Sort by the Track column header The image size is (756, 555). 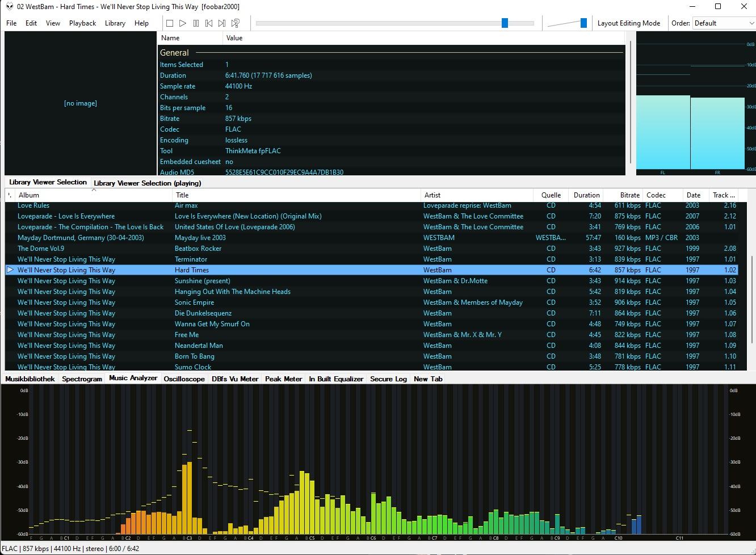click(x=724, y=195)
